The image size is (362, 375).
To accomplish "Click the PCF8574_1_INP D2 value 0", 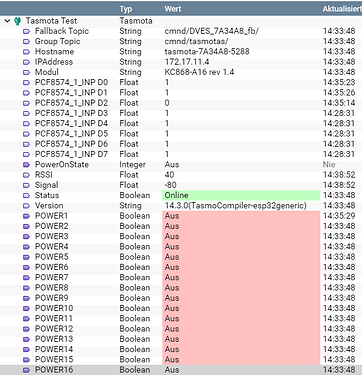I will coord(167,103).
